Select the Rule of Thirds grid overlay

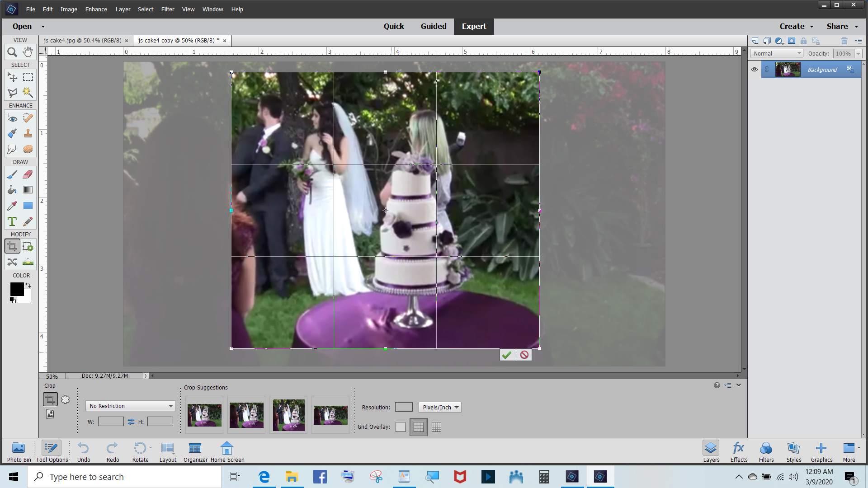point(418,427)
